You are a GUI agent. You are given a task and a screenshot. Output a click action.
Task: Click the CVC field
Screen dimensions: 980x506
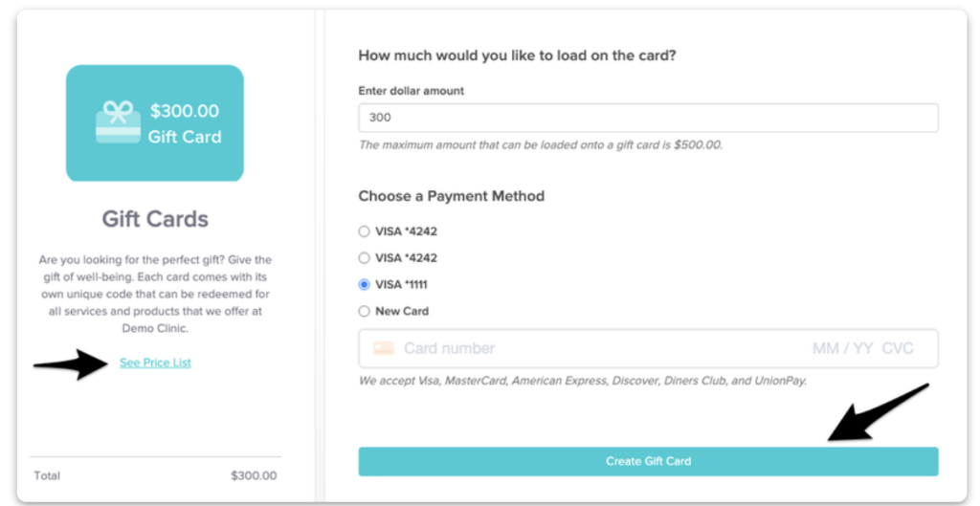point(898,348)
